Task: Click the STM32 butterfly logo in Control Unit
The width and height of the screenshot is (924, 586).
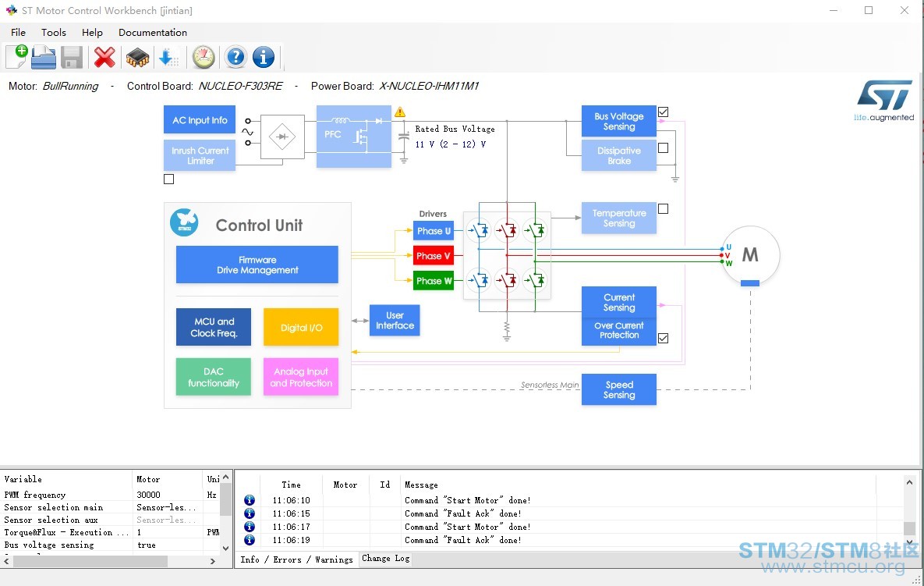Action: (x=185, y=222)
